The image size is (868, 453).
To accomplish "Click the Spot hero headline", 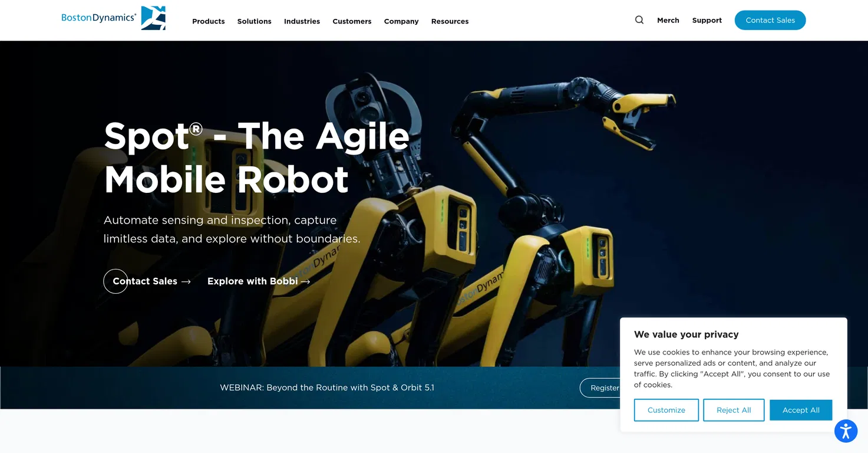I will [256, 157].
